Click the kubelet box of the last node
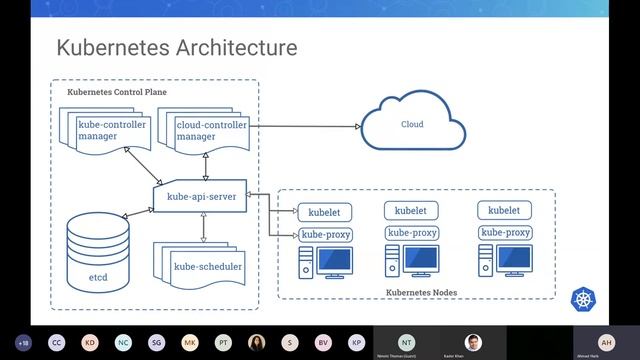Viewport: 640px width, 360px height. [x=504, y=210]
